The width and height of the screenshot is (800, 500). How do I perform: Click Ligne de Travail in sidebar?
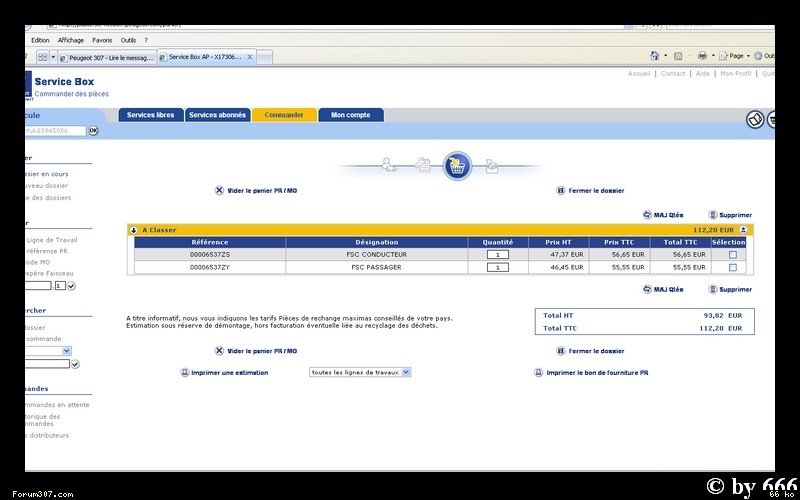coord(52,240)
